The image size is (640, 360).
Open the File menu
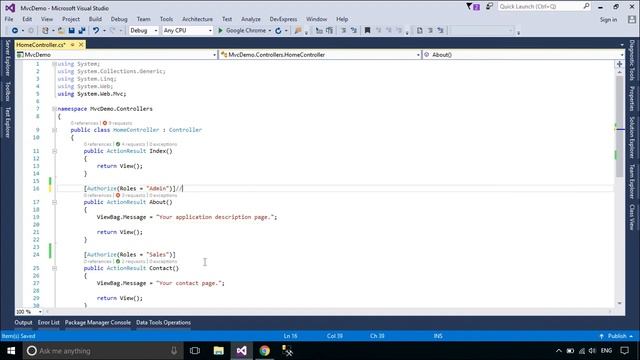click(x=9, y=19)
